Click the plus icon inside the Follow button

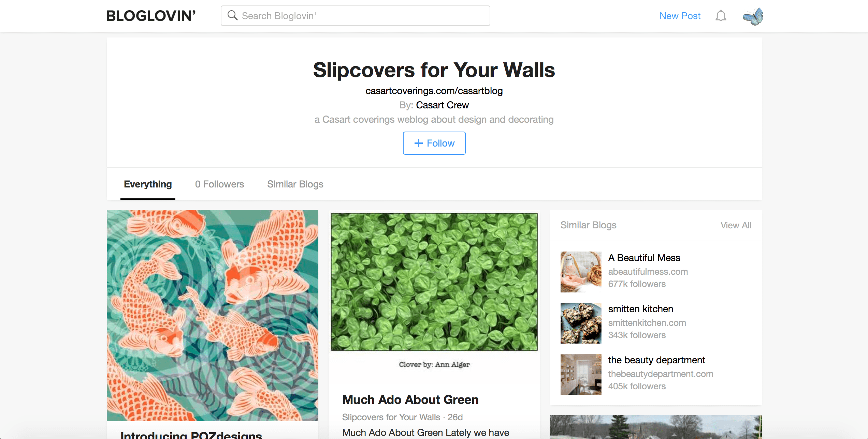point(418,143)
